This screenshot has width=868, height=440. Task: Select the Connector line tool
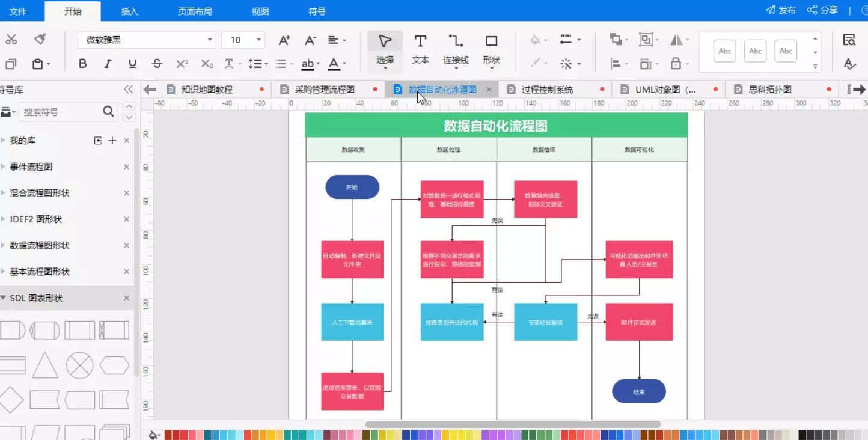point(456,49)
